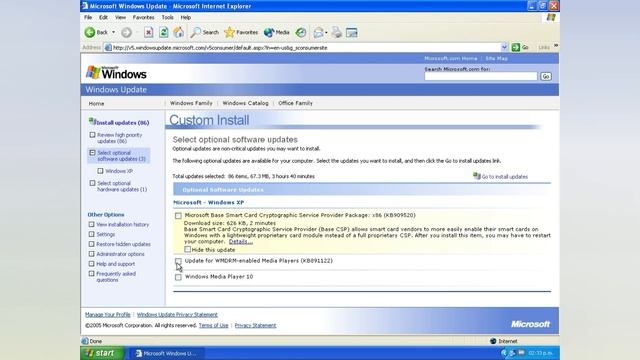Open Help and support link

click(116, 264)
